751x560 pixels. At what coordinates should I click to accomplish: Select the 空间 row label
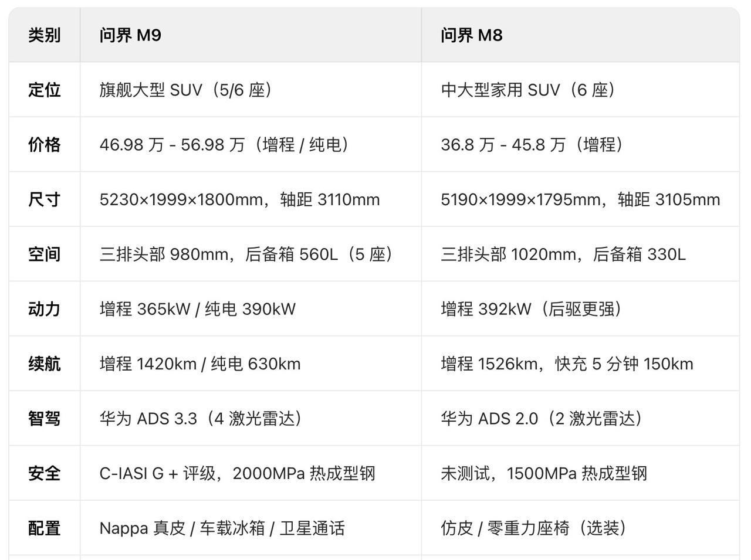click(45, 254)
